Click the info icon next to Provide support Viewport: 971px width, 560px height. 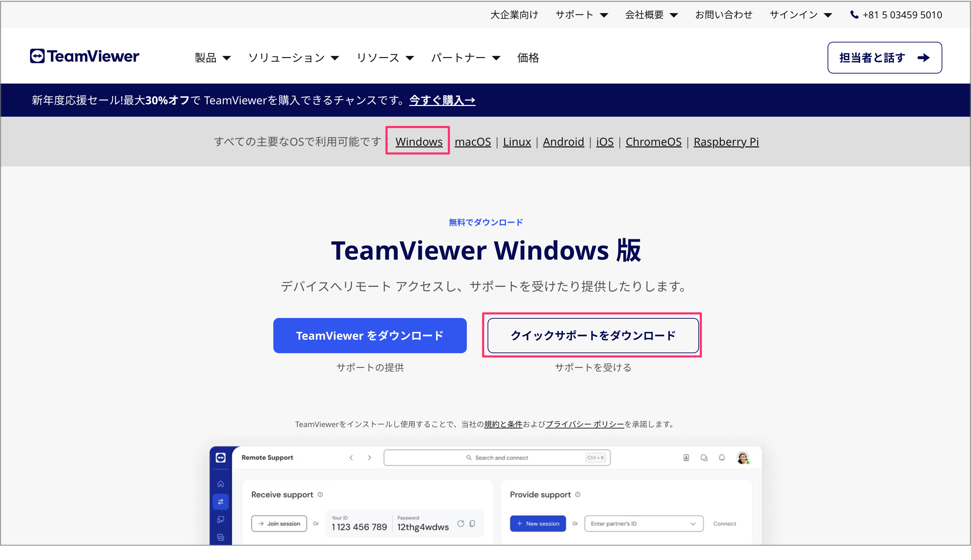click(578, 495)
